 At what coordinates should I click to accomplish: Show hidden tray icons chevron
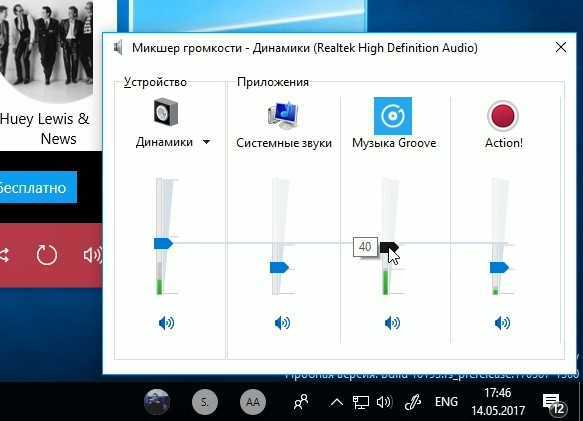[x=336, y=402]
